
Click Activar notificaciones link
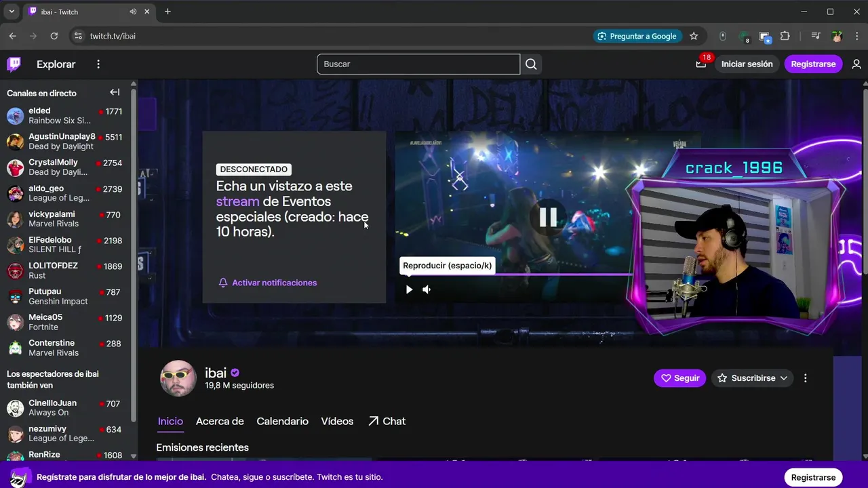(274, 283)
